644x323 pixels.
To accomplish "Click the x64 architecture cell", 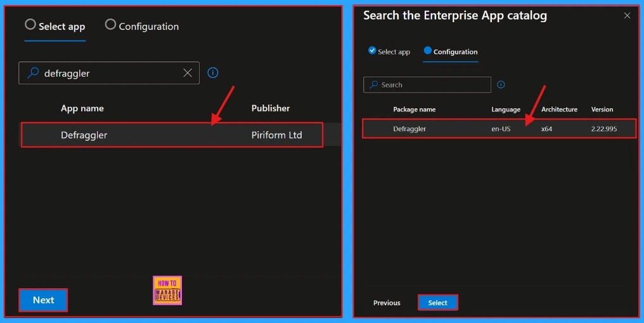I will 546,129.
